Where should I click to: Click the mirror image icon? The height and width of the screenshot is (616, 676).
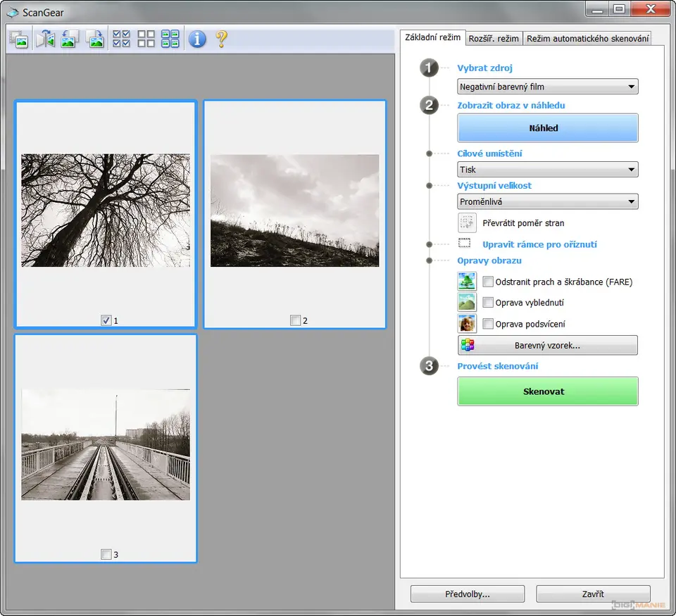(x=45, y=39)
